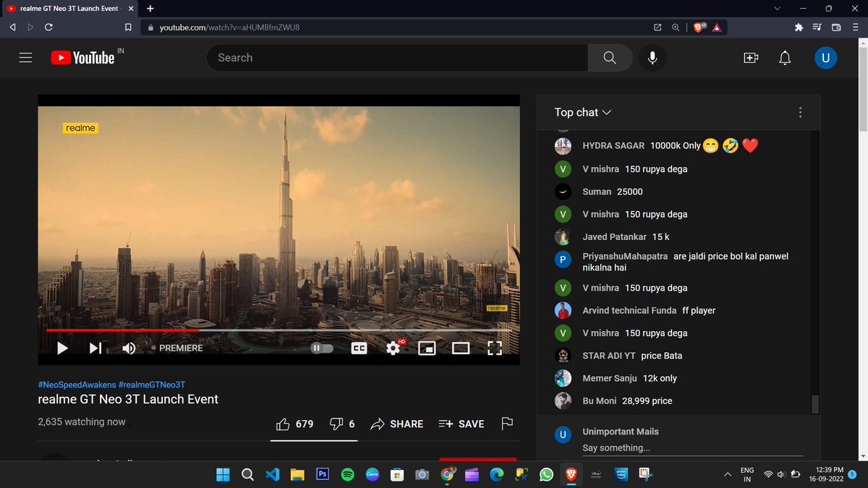Click the search magnifier button
Viewport: 868px width, 488px height.
point(610,58)
